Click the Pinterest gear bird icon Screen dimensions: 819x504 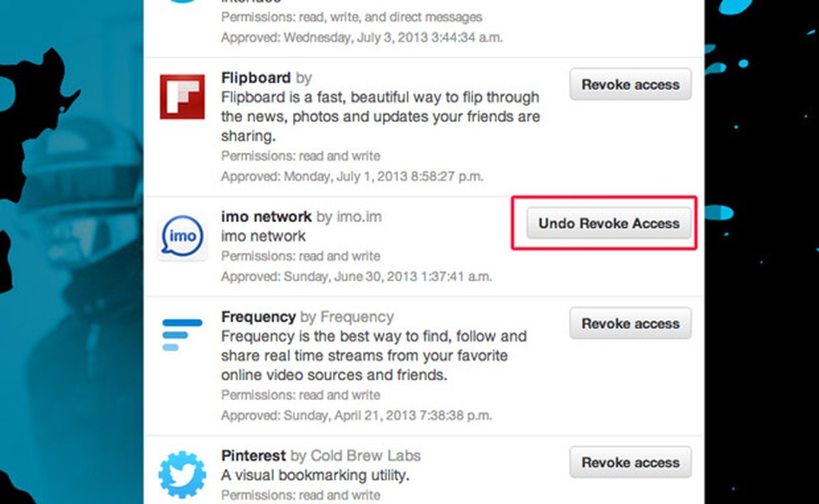point(181,474)
